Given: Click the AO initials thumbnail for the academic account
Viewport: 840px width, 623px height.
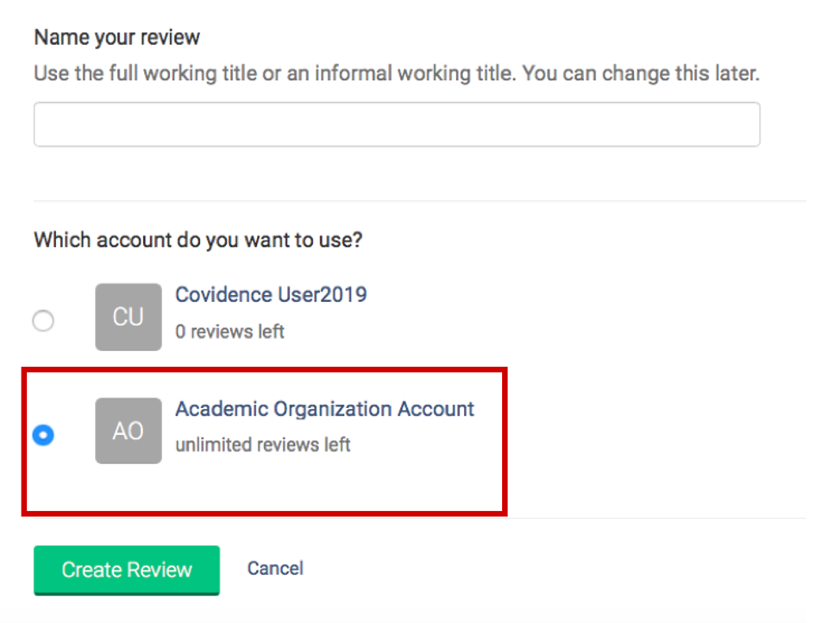Looking at the screenshot, I should [129, 431].
